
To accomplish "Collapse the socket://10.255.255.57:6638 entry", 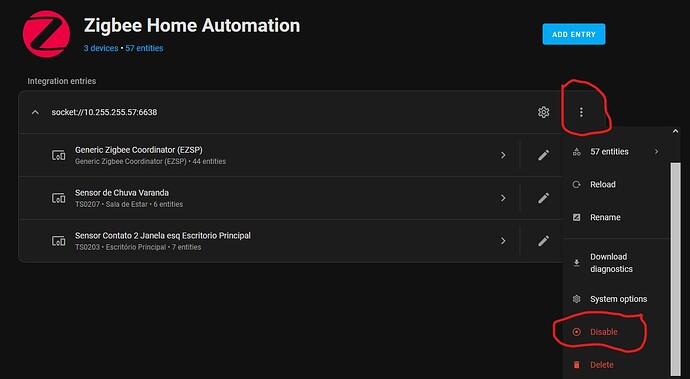I will (35, 112).
